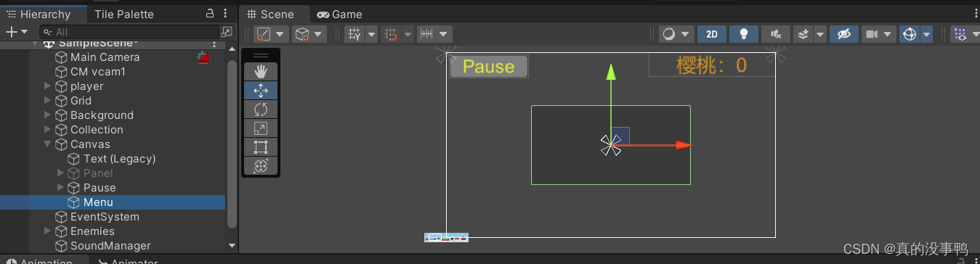Click the visibility overlays icon at toolbar end

coord(960,34)
